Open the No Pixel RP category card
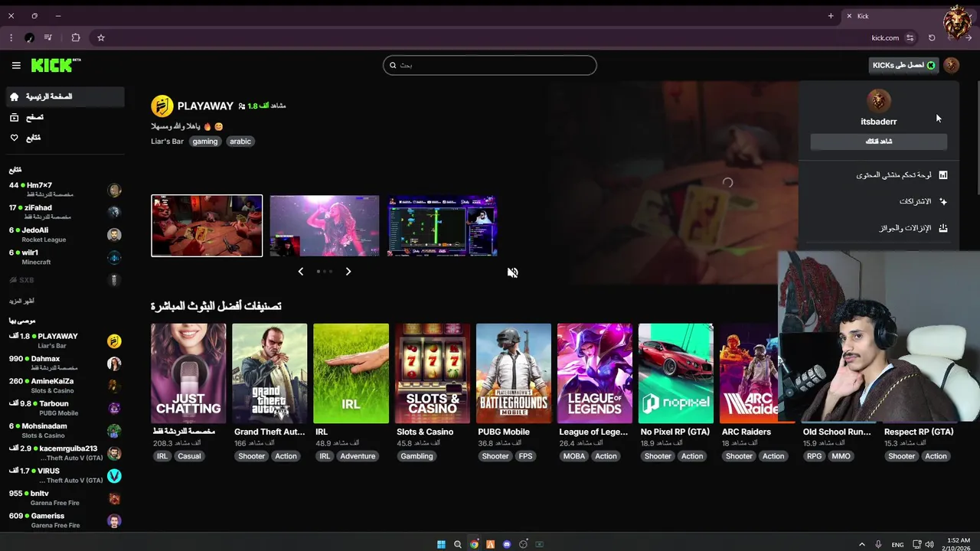Viewport: 980px width, 551px height. [x=676, y=373]
